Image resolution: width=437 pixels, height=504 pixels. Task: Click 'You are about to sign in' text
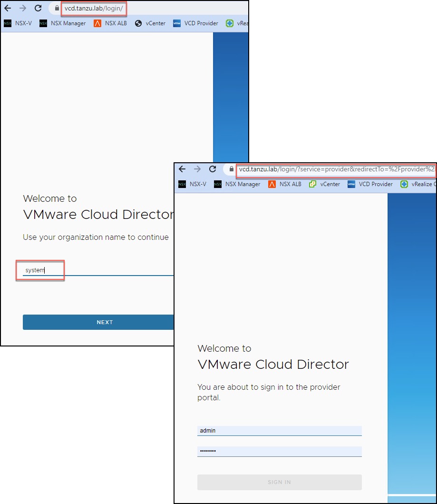pos(269,392)
